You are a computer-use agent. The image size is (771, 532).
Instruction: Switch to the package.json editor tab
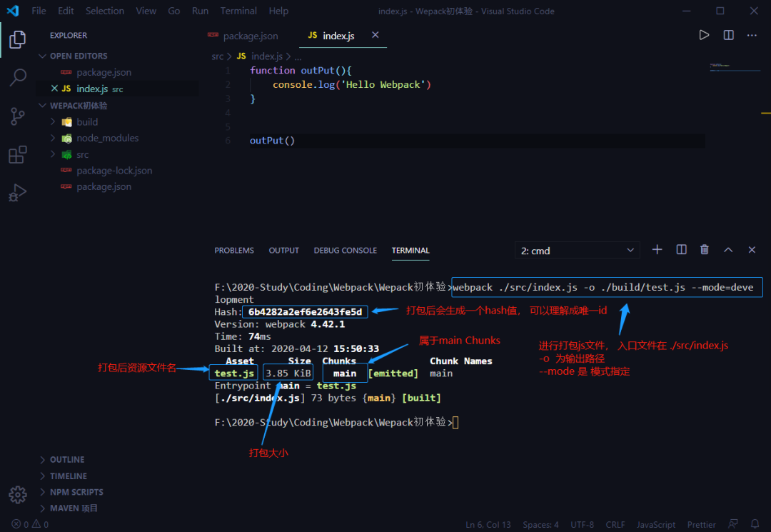coord(250,36)
